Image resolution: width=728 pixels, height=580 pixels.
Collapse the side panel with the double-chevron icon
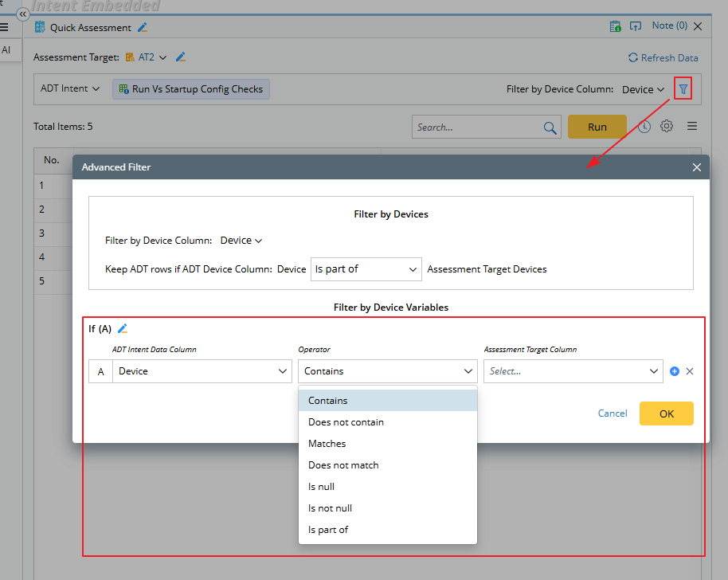[x=23, y=14]
